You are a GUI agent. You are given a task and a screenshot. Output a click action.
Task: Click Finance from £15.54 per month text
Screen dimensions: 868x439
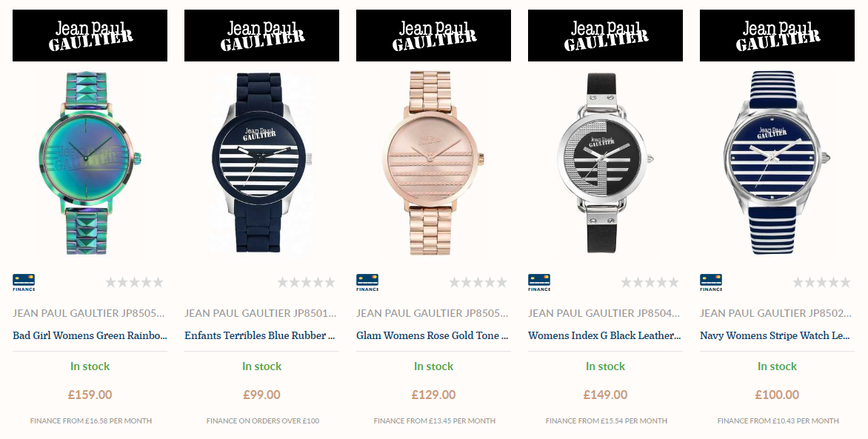click(606, 420)
